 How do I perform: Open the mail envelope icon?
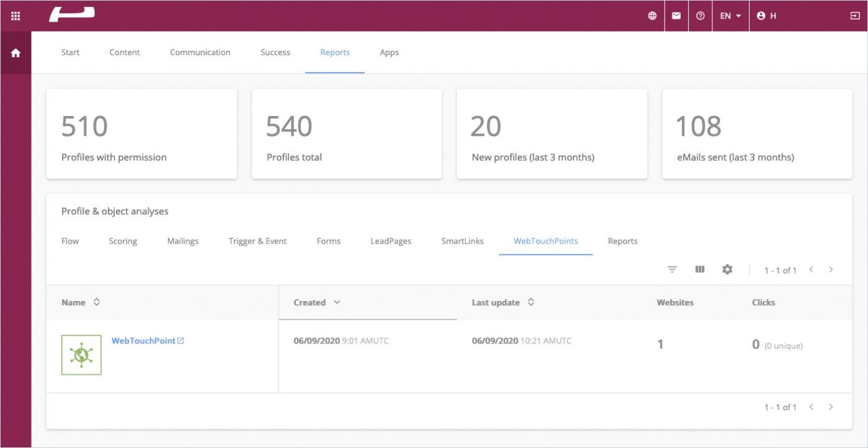[676, 16]
